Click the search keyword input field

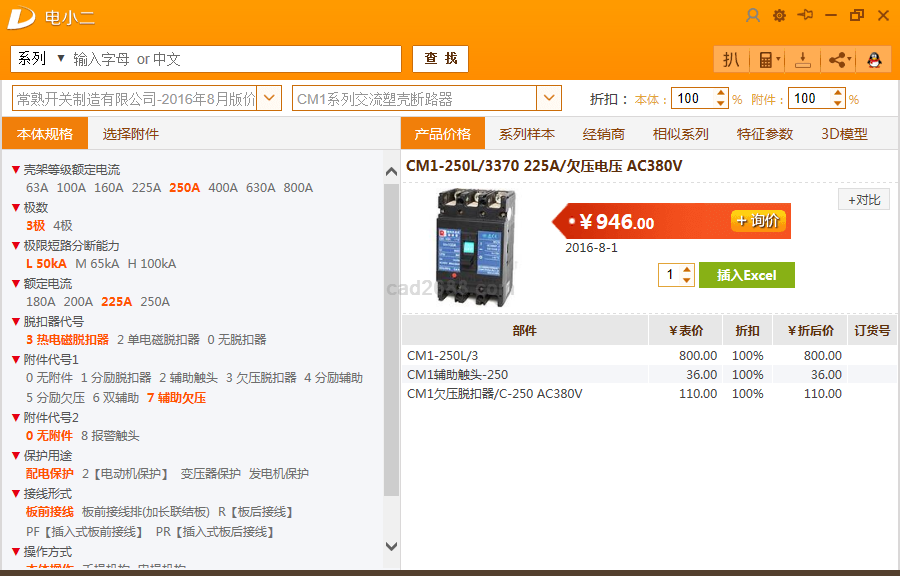coord(235,59)
